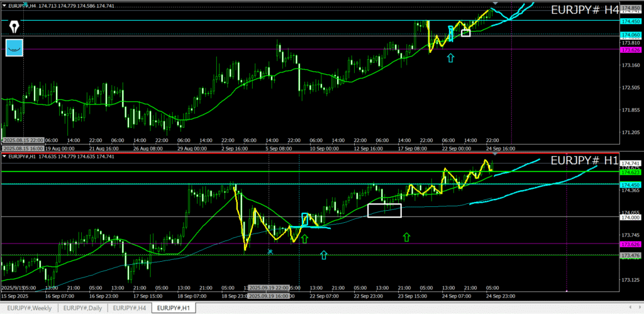
Task: Click the chart shift triangle on H4 chart
Action: click(x=495, y=4)
